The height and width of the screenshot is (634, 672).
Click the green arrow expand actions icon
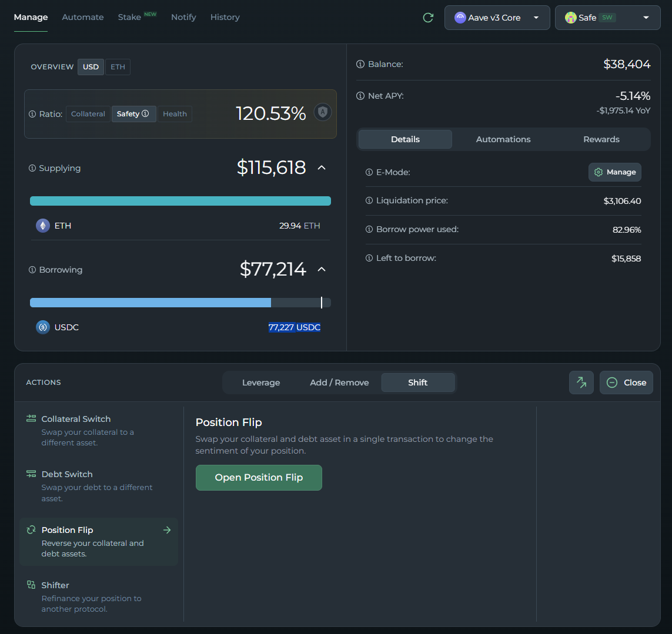coord(581,383)
